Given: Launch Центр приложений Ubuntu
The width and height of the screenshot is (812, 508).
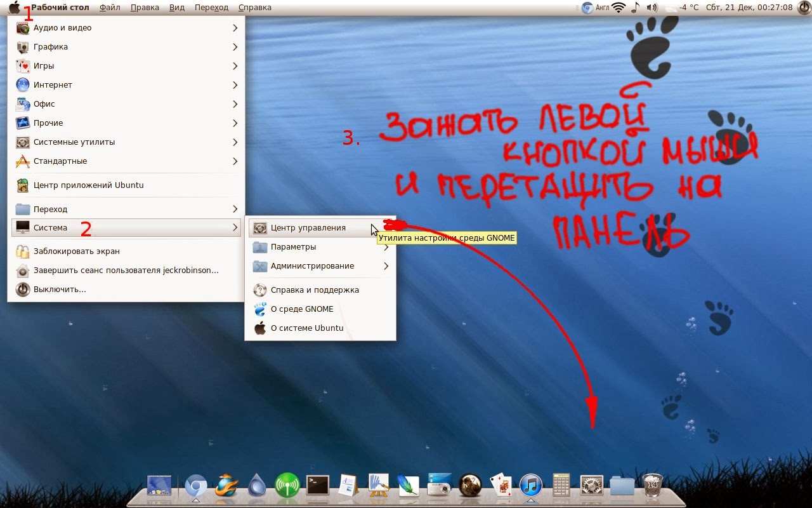Looking at the screenshot, I should click(x=126, y=185).
